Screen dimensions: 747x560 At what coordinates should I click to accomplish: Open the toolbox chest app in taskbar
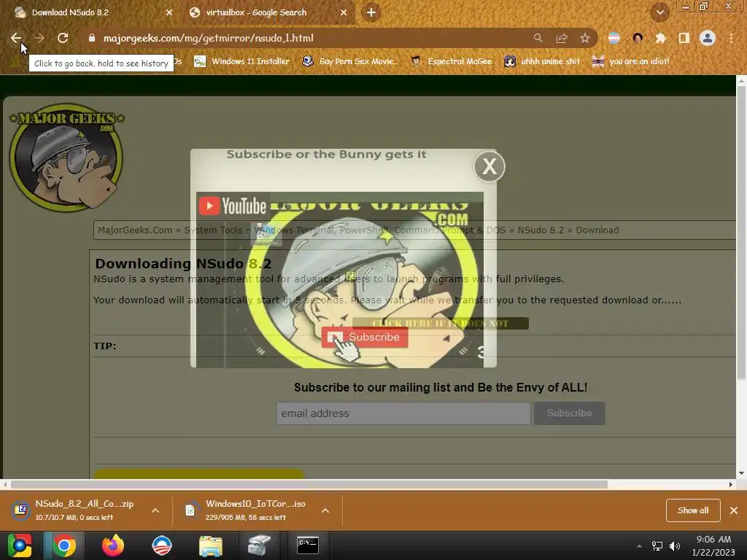(x=259, y=545)
